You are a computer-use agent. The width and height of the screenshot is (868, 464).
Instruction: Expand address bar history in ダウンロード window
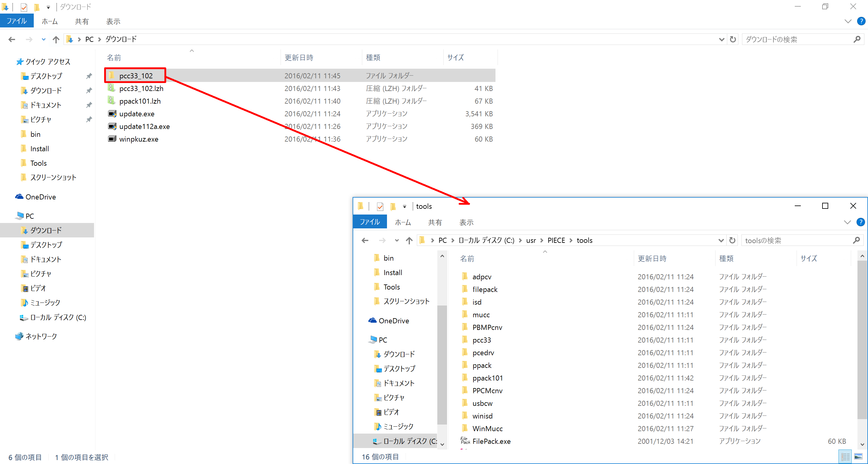[x=722, y=39]
